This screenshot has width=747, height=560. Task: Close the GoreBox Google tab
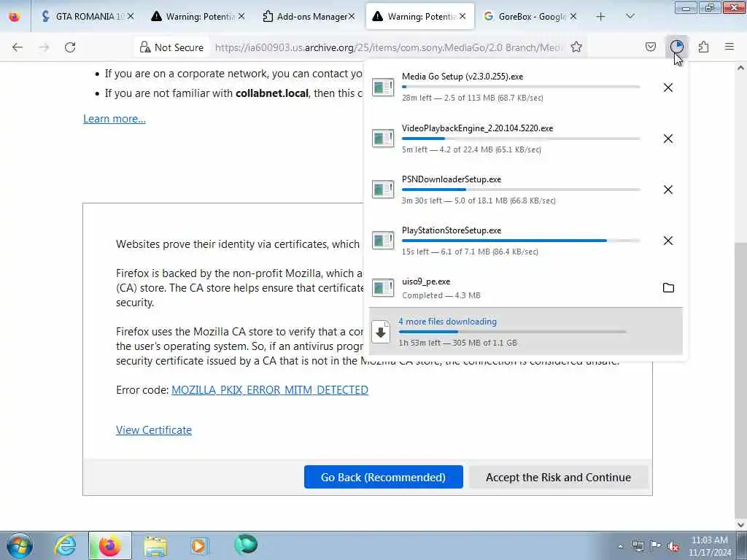573,17
